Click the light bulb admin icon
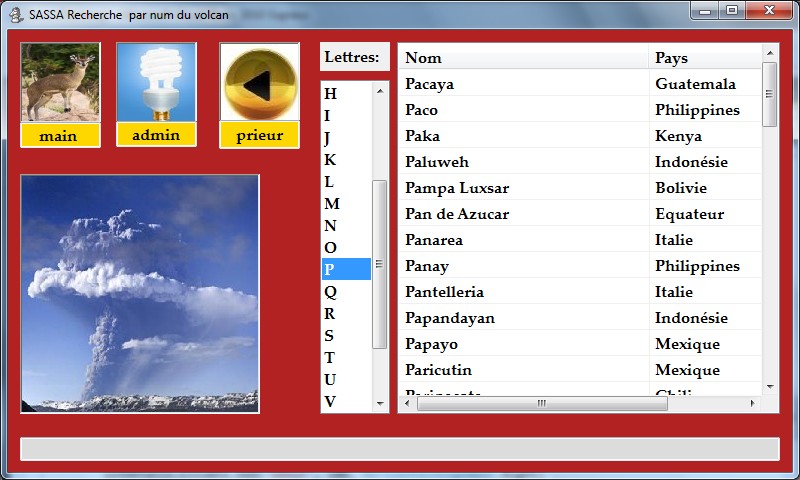The image size is (800, 480). pyautogui.click(x=156, y=82)
